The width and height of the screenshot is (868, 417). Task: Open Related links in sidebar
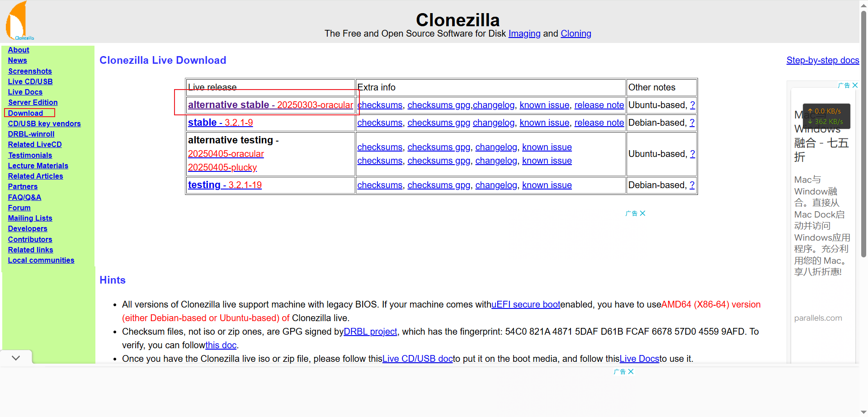pyautogui.click(x=30, y=250)
